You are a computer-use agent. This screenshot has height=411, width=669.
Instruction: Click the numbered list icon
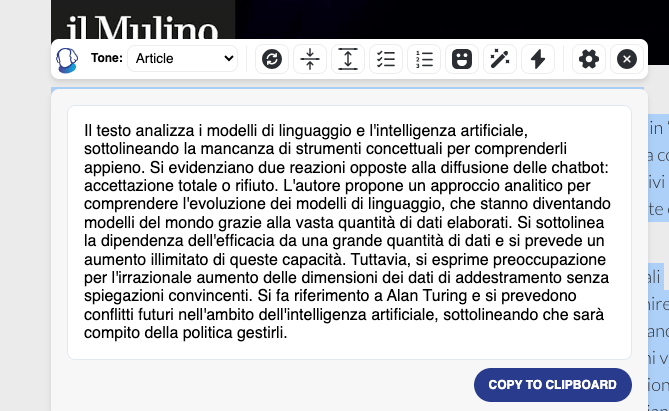424,59
